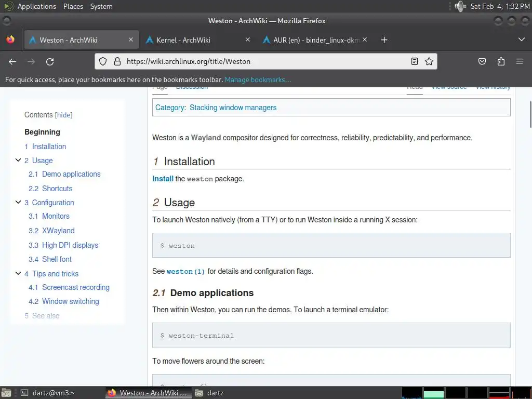Collapse the 4 Tips and tricks section
The height and width of the screenshot is (399, 532).
[x=18, y=273]
